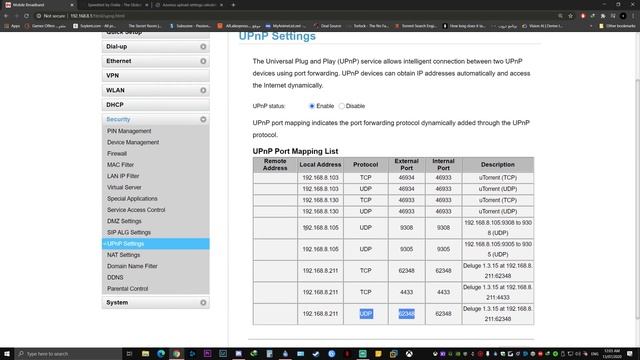Open the browser profile avatar icon
The width and height of the screenshot is (640, 360).
coord(623,16)
